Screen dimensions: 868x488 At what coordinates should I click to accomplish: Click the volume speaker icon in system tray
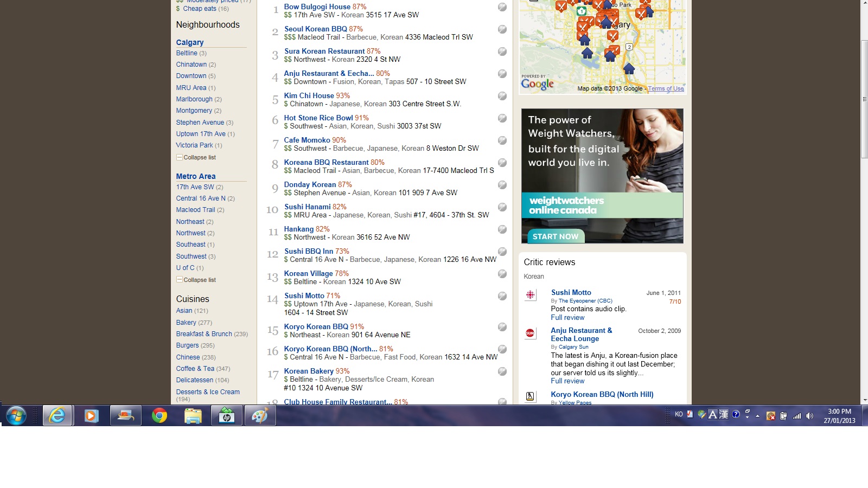point(809,416)
